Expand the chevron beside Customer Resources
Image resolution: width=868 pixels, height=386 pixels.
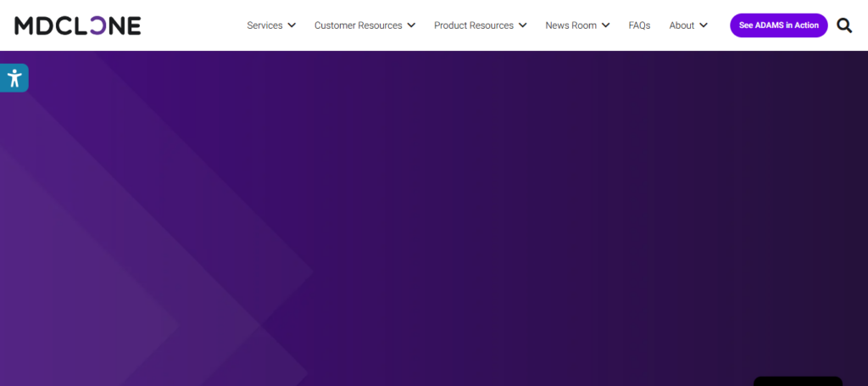411,25
